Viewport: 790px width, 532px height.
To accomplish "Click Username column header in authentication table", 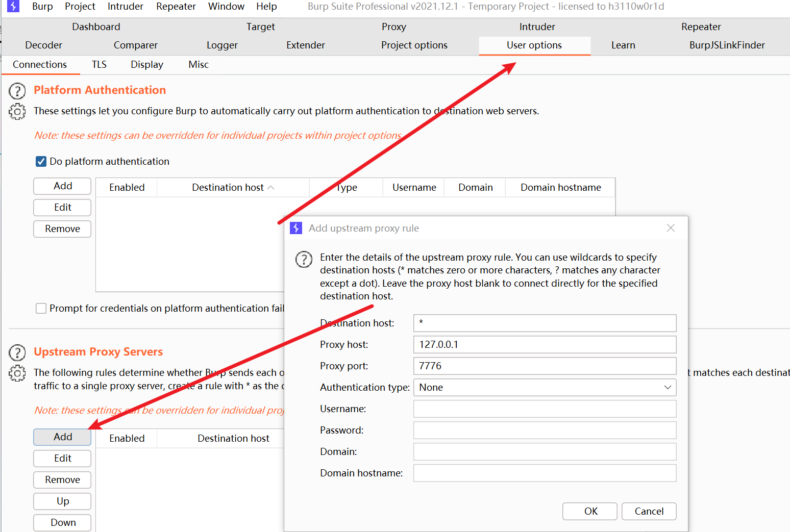I will (x=414, y=187).
